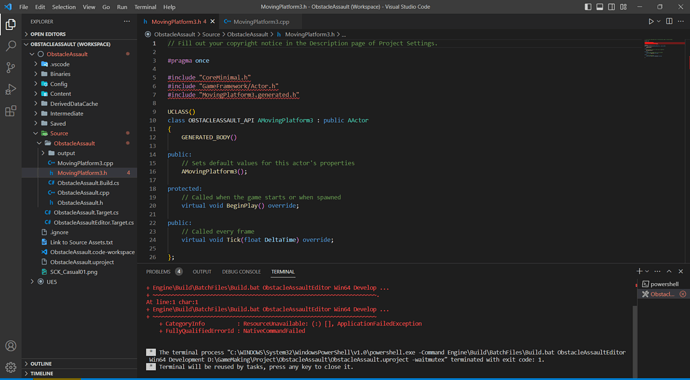Open the Explorer view in activity bar

click(11, 25)
